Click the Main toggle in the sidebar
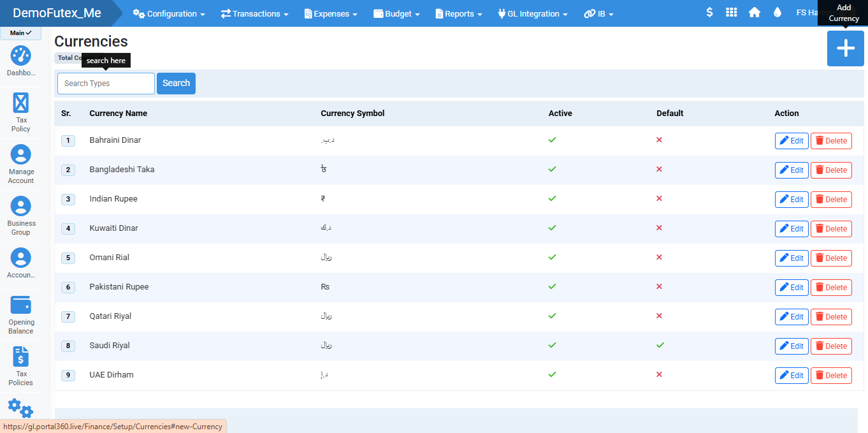The width and height of the screenshot is (868, 433). (21, 33)
